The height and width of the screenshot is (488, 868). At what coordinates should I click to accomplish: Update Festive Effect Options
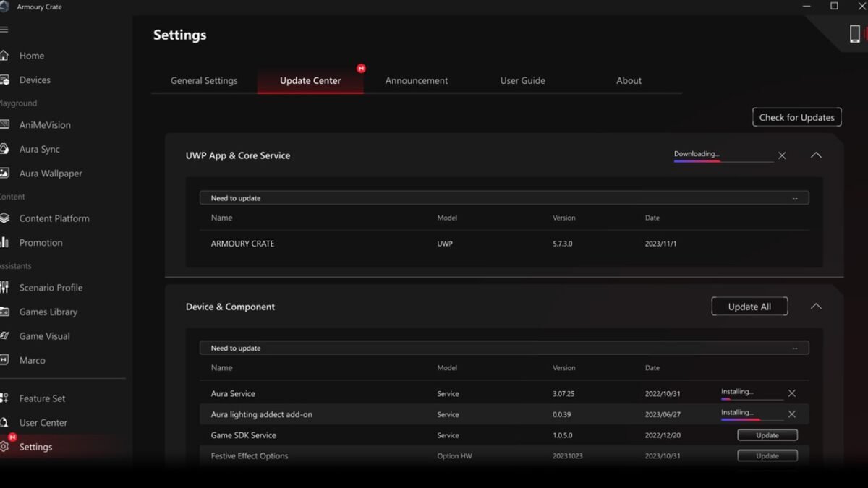pyautogui.click(x=767, y=456)
